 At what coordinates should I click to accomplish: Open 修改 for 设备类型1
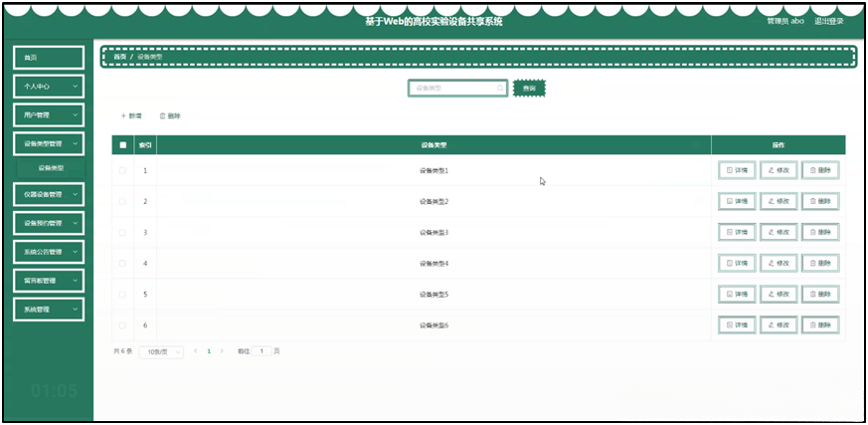point(779,170)
